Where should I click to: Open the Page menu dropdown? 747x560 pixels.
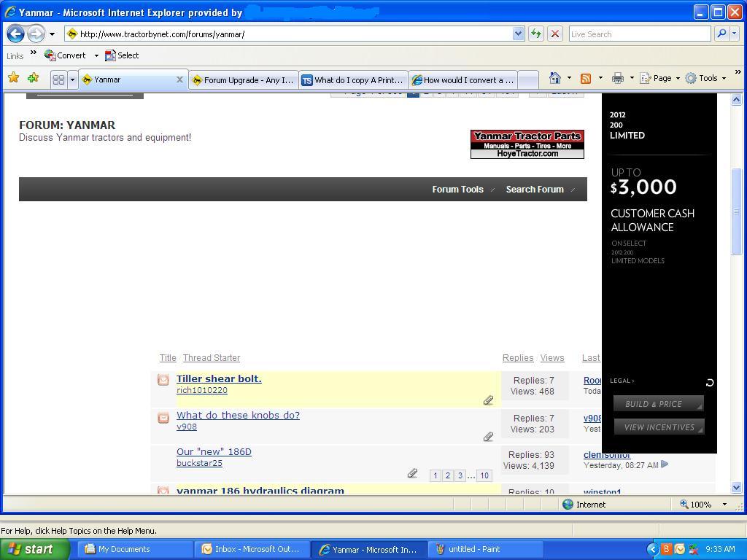pyautogui.click(x=661, y=78)
